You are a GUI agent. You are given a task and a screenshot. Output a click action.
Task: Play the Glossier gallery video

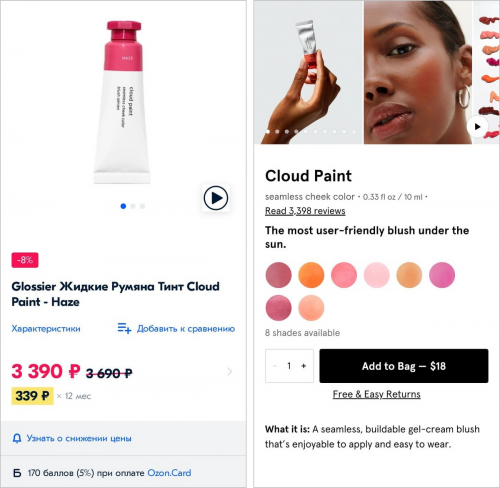477,127
